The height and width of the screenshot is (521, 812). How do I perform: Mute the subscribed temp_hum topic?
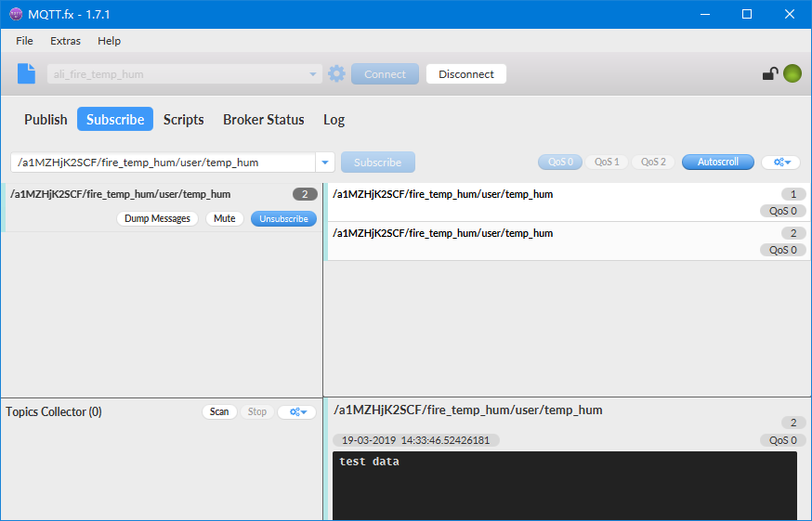225,218
